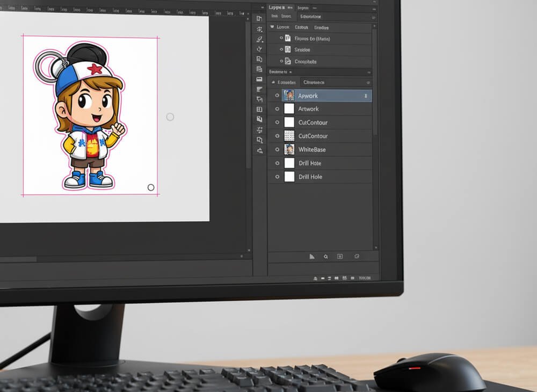537x392 pixels.
Task: Click the magnifier icon below the layers list
Action: (x=325, y=257)
